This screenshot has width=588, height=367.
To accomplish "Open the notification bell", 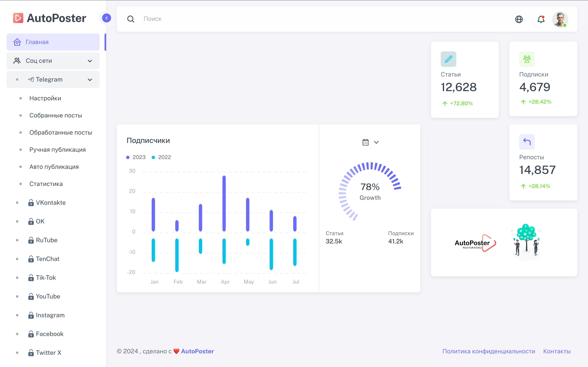I will tap(541, 19).
